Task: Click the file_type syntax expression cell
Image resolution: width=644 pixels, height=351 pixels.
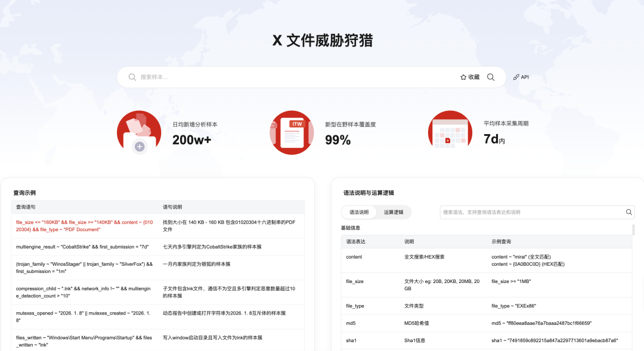Action: click(x=355, y=306)
